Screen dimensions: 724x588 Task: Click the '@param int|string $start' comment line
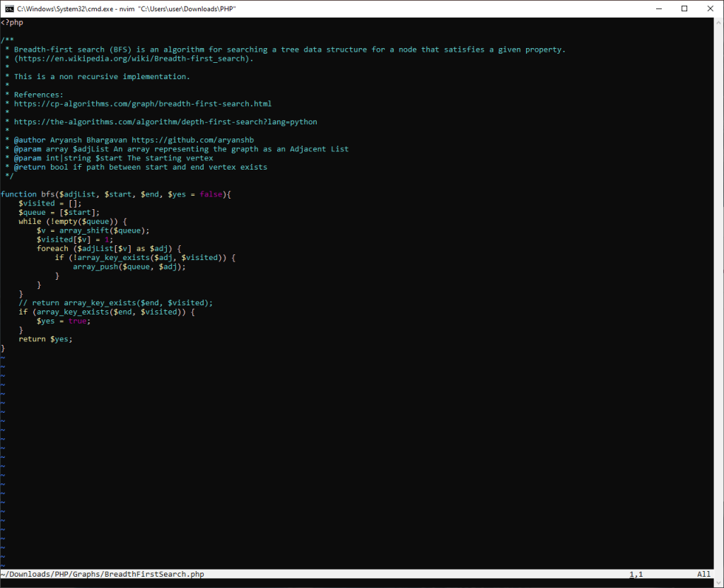109,158
